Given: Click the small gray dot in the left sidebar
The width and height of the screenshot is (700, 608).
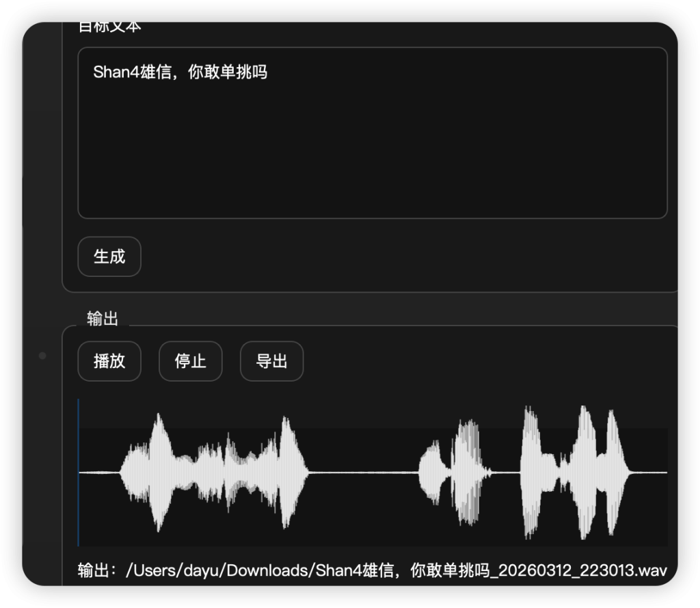Looking at the screenshot, I should (x=42, y=356).
